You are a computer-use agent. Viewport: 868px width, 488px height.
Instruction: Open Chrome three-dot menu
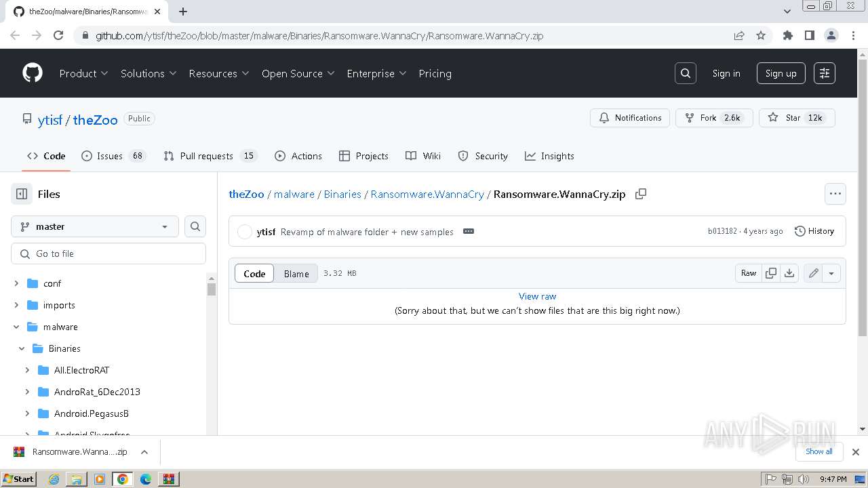pyautogui.click(x=853, y=35)
